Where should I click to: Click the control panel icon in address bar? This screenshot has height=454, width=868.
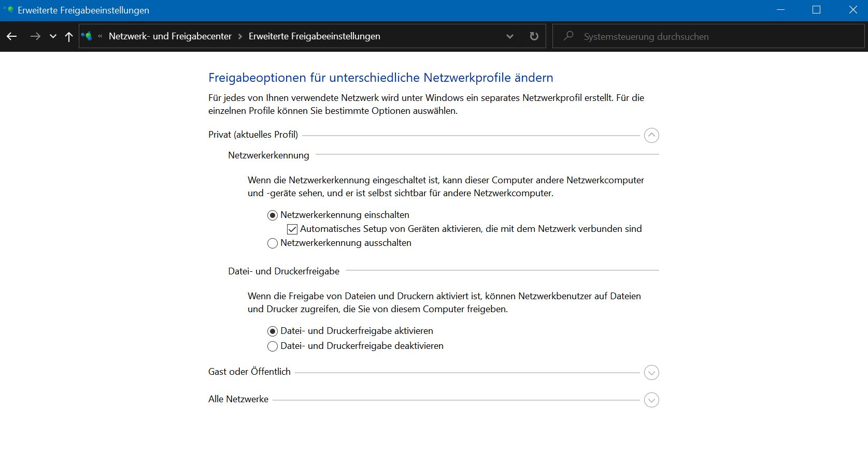pos(87,36)
